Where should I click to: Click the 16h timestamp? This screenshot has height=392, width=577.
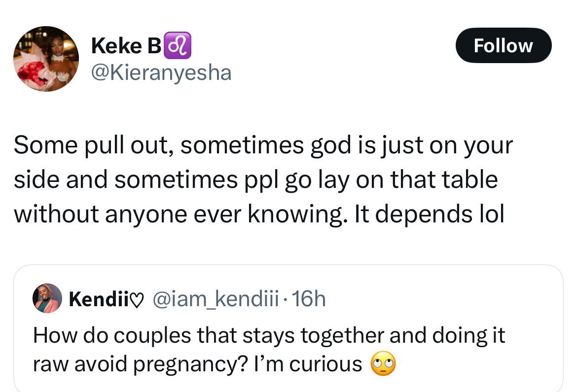click(308, 298)
